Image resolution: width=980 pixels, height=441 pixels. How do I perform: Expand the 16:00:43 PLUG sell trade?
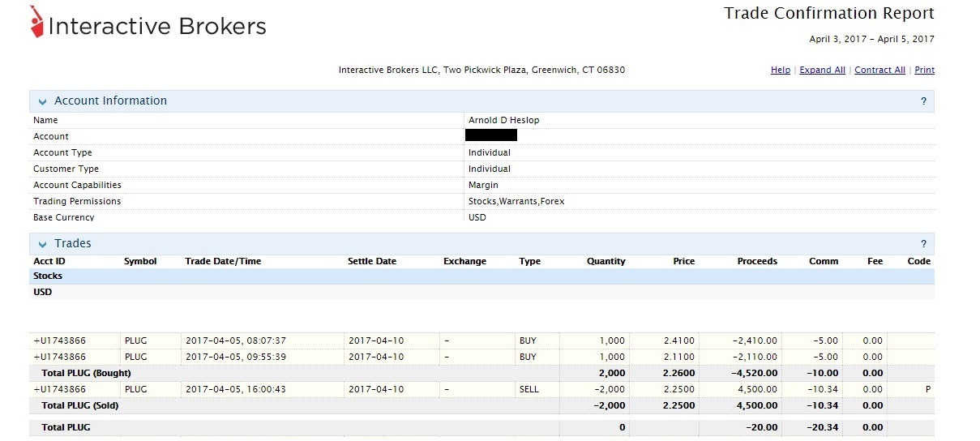click(x=35, y=389)
